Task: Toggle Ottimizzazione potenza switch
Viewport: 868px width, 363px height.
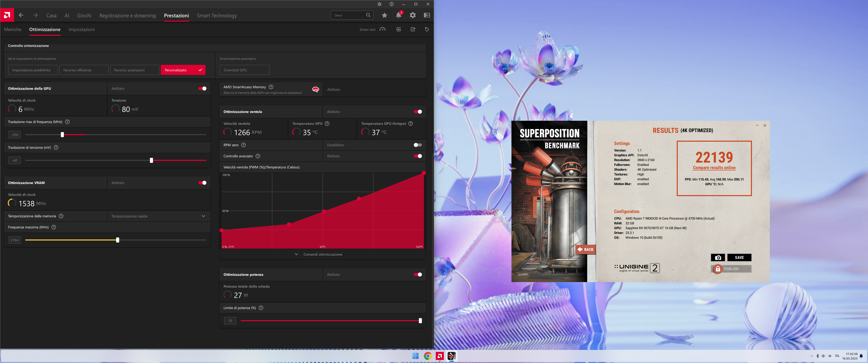Action: click(418, 275)
